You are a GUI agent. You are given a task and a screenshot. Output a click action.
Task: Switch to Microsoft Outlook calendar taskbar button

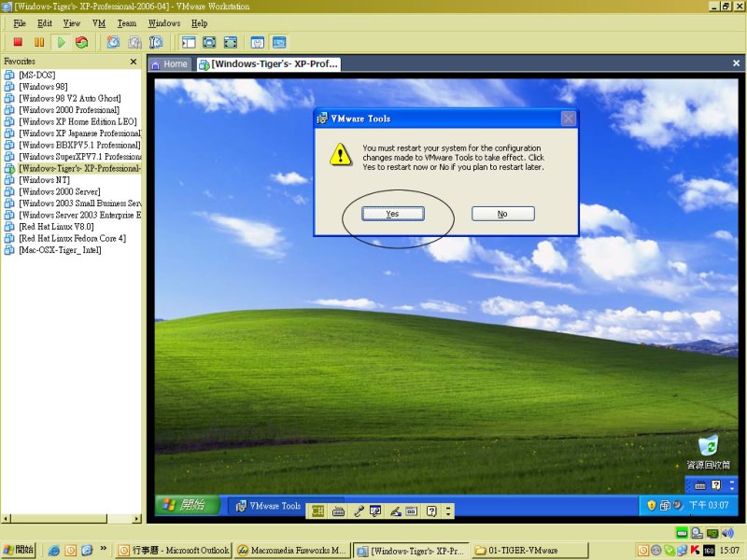(174, 551)
